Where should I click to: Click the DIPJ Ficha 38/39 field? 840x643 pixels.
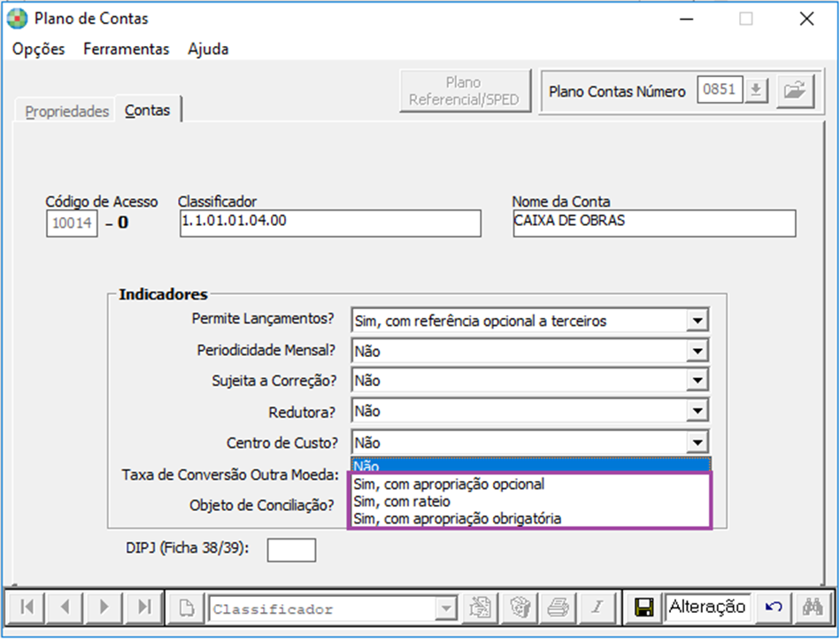point(291,550)
